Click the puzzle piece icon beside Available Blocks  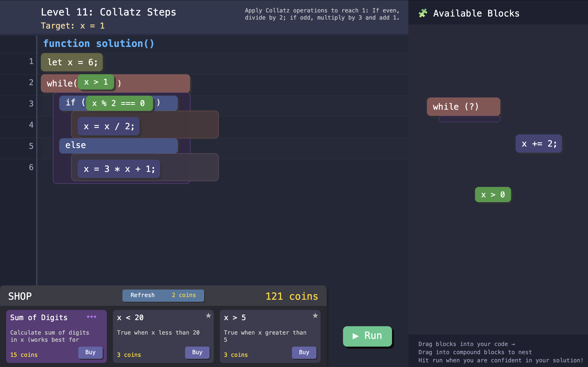pos(423,13)
